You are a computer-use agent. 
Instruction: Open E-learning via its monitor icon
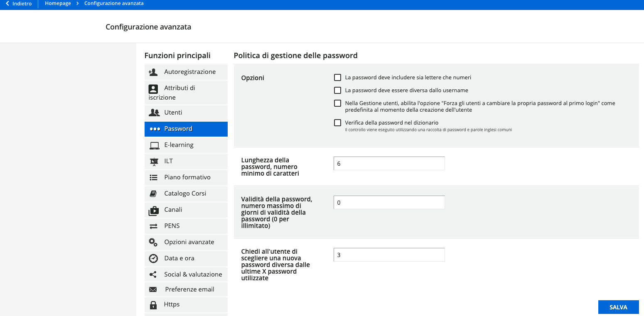click(153, 145)
